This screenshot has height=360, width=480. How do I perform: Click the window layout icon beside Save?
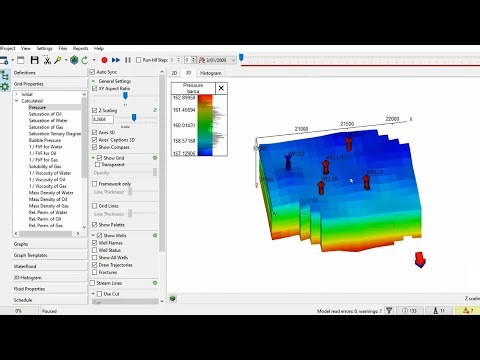tap(21, 60)
